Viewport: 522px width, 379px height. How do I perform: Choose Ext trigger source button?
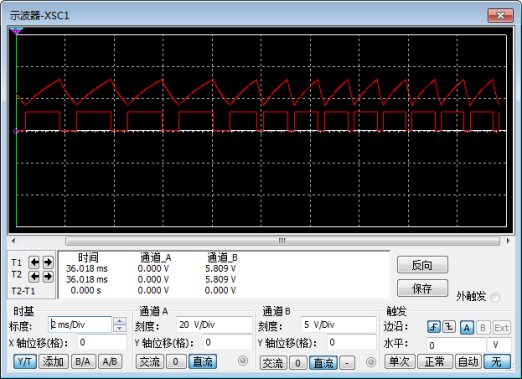tap(501, 328)
